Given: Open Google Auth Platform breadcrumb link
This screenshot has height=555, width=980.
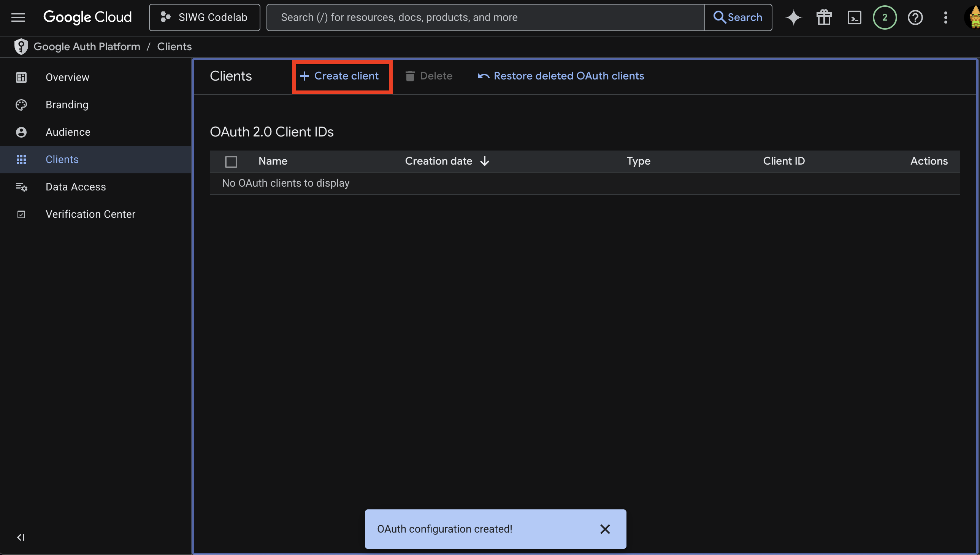Looking at the screenshot, I should 87,46.
